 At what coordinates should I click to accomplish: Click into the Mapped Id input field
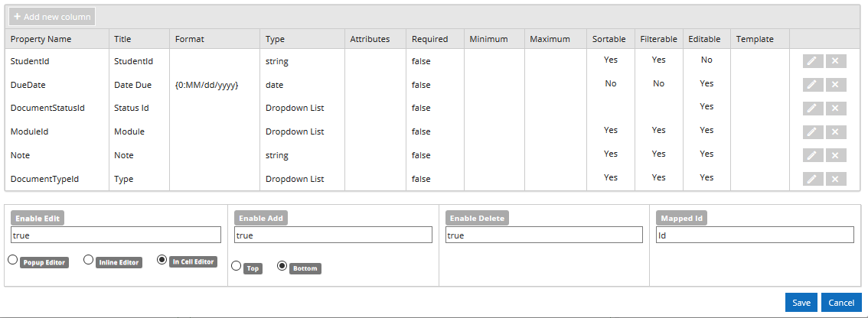(755, 235)
